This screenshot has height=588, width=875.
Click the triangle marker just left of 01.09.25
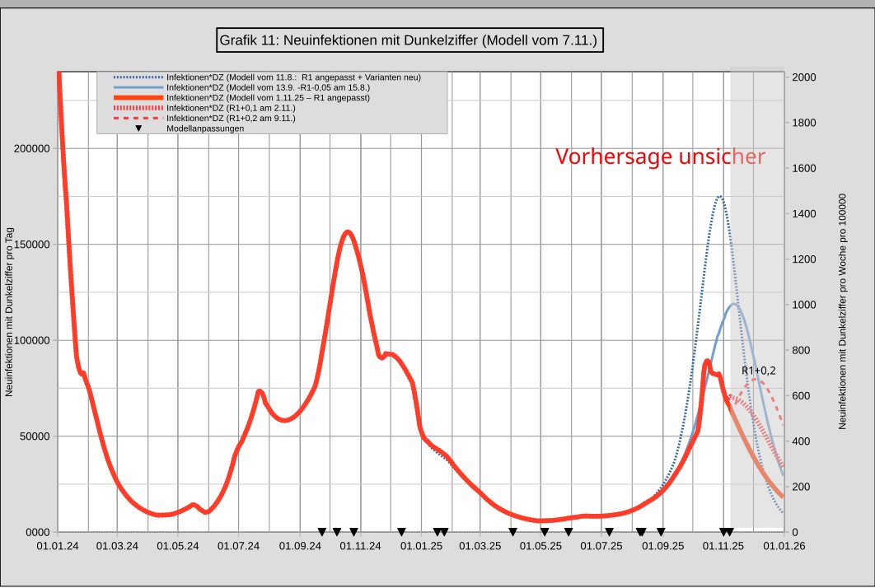[661, 532]
